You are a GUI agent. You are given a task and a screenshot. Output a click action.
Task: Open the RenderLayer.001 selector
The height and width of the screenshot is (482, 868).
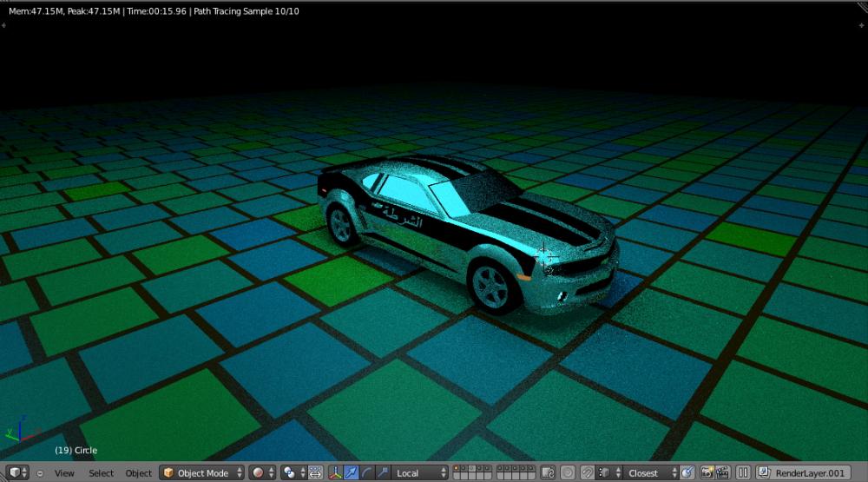(x=803, y=472)
